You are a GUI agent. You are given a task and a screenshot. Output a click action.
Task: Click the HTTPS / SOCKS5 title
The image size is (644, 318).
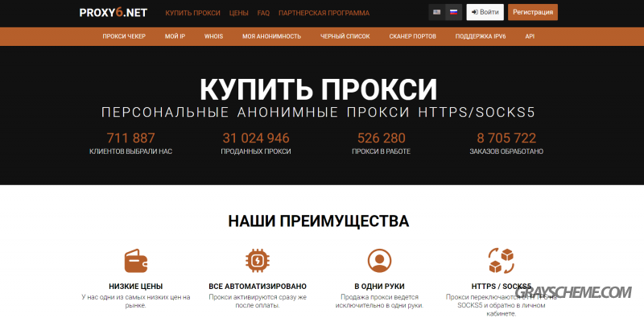tap(501, 287)
